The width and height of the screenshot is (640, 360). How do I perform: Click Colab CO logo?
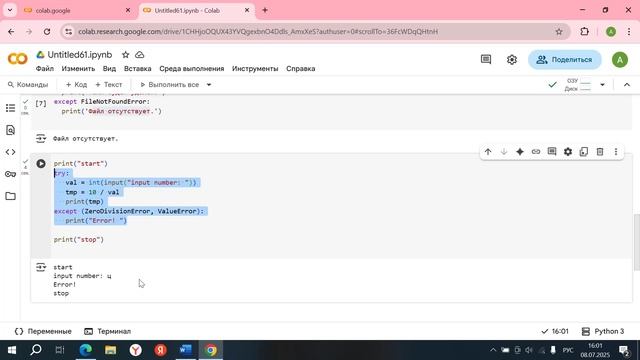pyautogui.click(x=18, y=60)
